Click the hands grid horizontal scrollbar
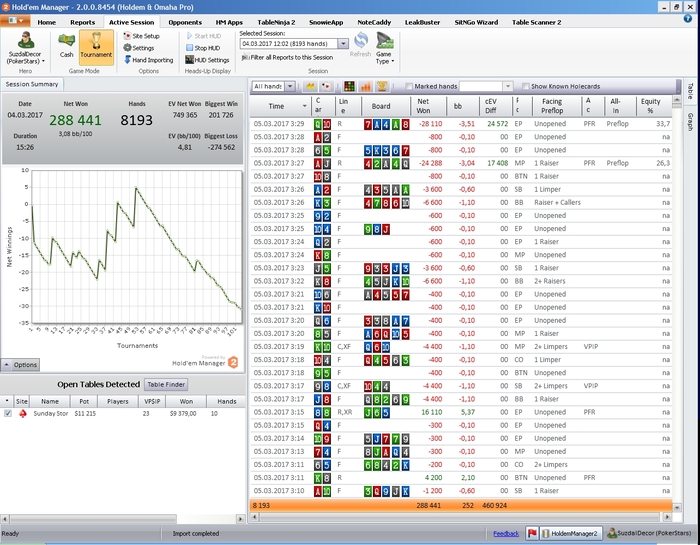Viewport: 700px width, 545px height. (x=459, y=517)
